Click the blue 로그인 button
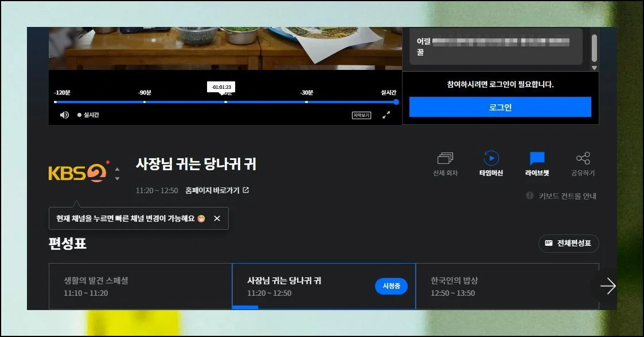This screenshot has width=644, height=337. pyautogui.click(x=500, y=107)
